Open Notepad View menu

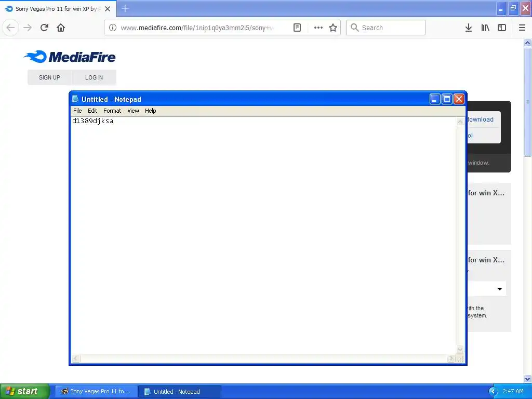pyautogui.click(x=133, y=111)
